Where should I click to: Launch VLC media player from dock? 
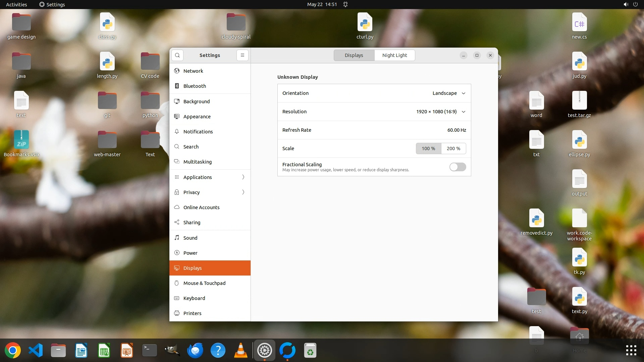tap(240, 351)
